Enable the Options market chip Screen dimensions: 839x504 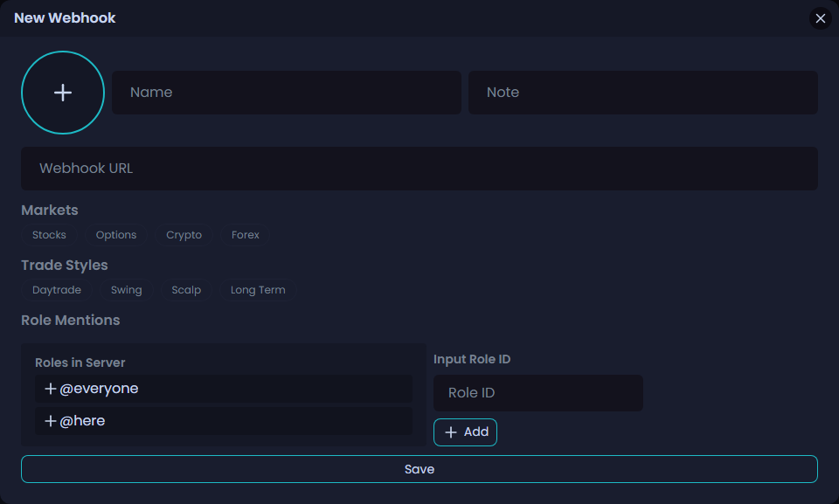[x=116, y=235]
